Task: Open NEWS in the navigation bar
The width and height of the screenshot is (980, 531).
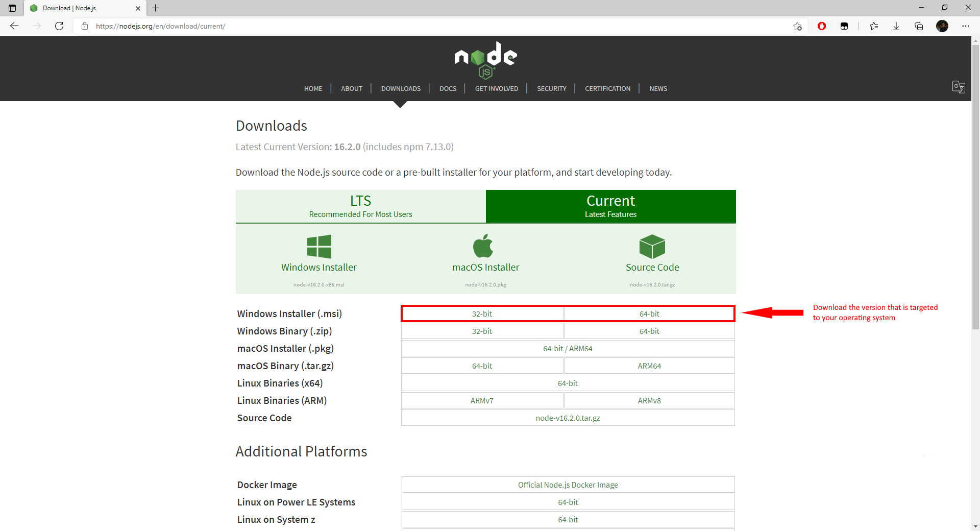Action: click(x=658, y=88)
